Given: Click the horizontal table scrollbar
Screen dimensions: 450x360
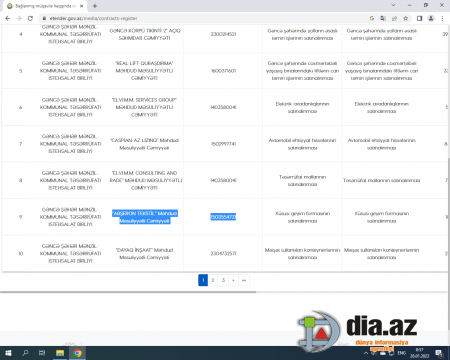Looking at the screenshot, I should [128, 292].
